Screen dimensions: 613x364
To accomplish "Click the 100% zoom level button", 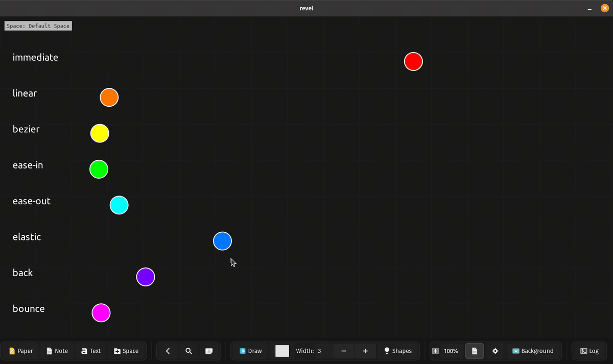I will 445,351.
